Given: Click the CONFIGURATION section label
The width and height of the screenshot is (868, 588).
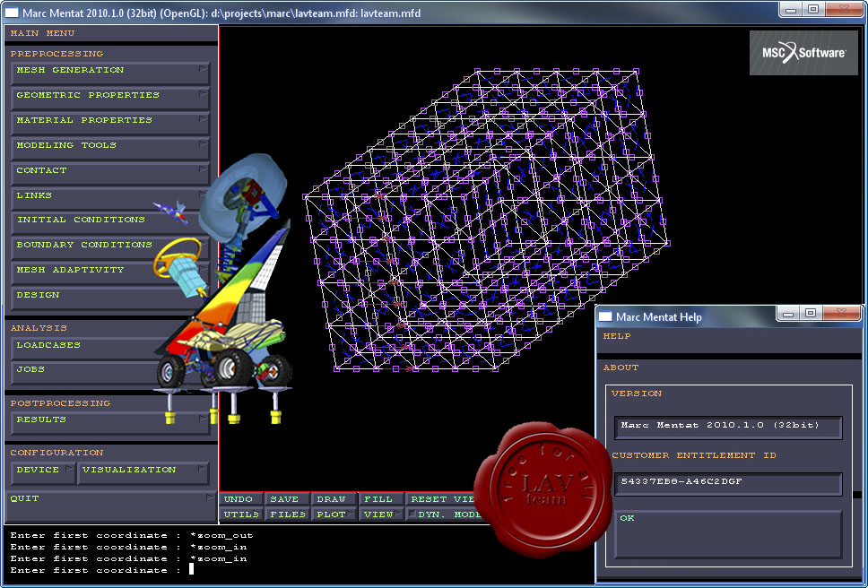Looking at the screenshot, I should tap(57, 453).
